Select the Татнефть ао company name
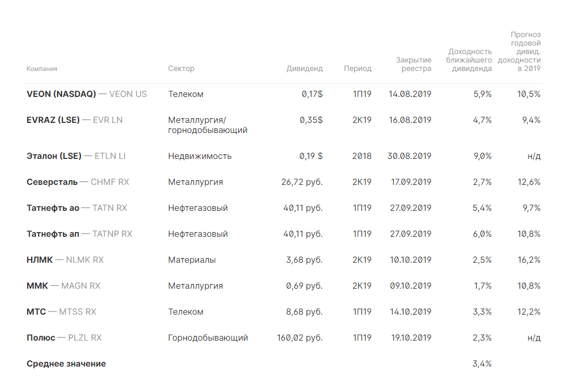This screenshot has height=392, width=580. tap(53, 208)
